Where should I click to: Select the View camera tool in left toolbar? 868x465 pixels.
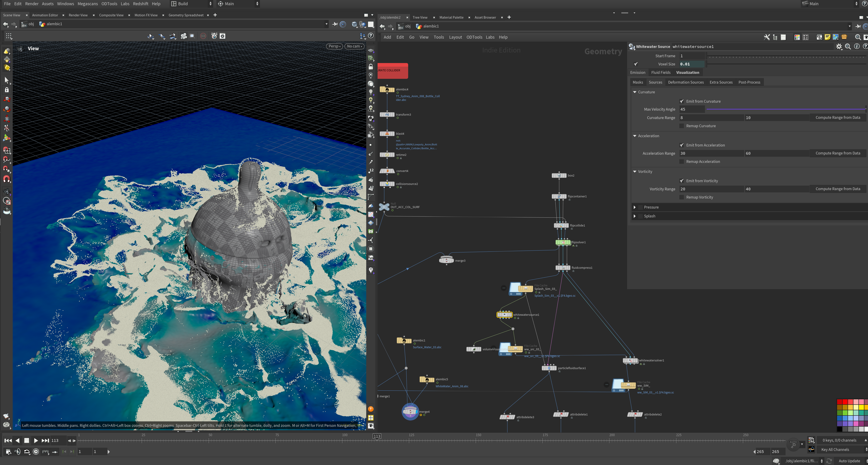click(7, 191)
